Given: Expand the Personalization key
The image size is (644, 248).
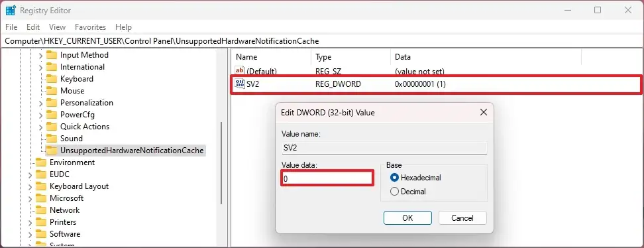Looking at the screenshot, I should click(40, 103).
